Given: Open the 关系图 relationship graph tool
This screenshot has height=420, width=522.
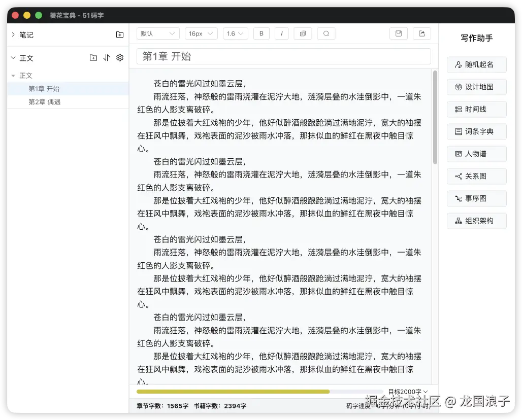Looking at the screenshot, I should (x=476, y=176).
